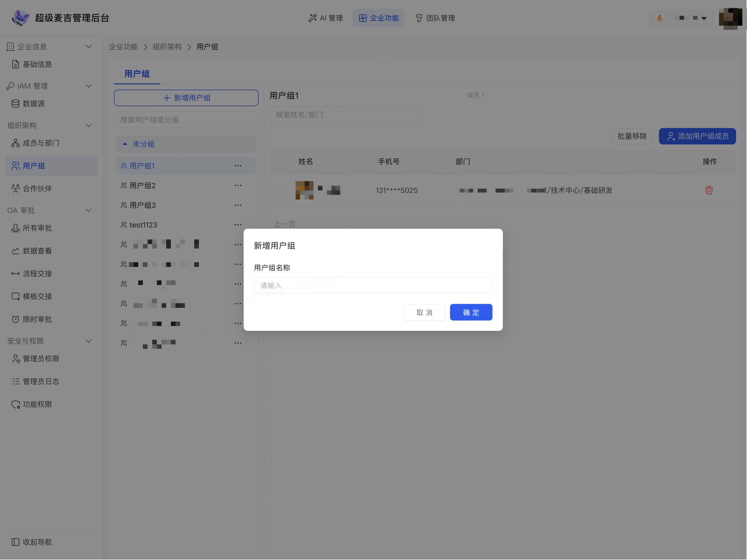
Task: Collapse the IAM 管理 sidebar section
Action: [88, 86]
